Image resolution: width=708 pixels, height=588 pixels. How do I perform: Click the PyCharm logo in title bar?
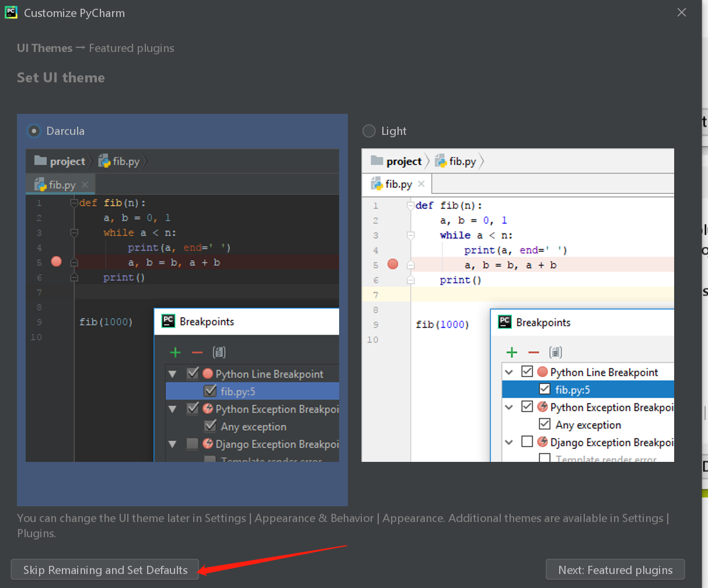pyautogui.click(x=11, y=12)
